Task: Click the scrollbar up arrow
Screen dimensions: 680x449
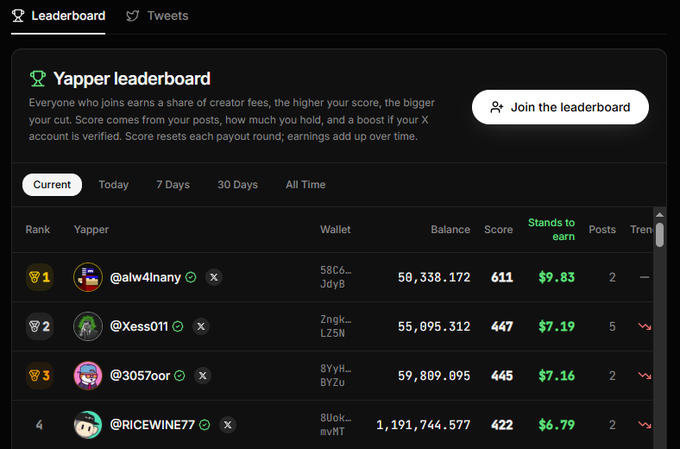Action: click(660, 215)
